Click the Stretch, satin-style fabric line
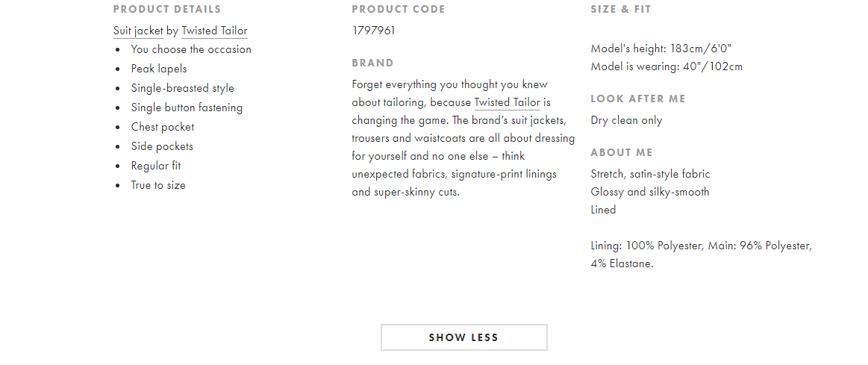The height and width of the screenshot is (365, 868). 651,174
